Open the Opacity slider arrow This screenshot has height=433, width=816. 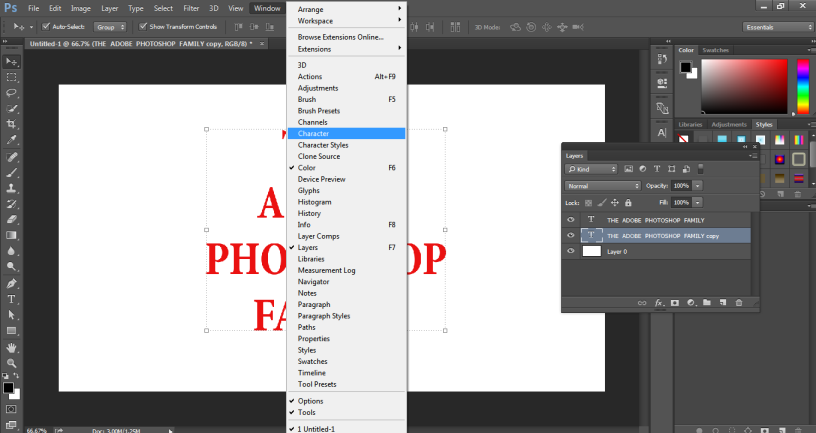(697, 186)
